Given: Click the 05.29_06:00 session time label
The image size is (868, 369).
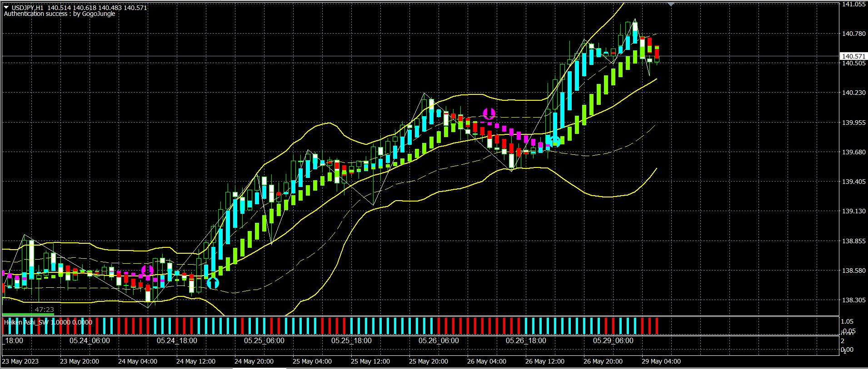Looking at the screenshot, I should point(613,341).
